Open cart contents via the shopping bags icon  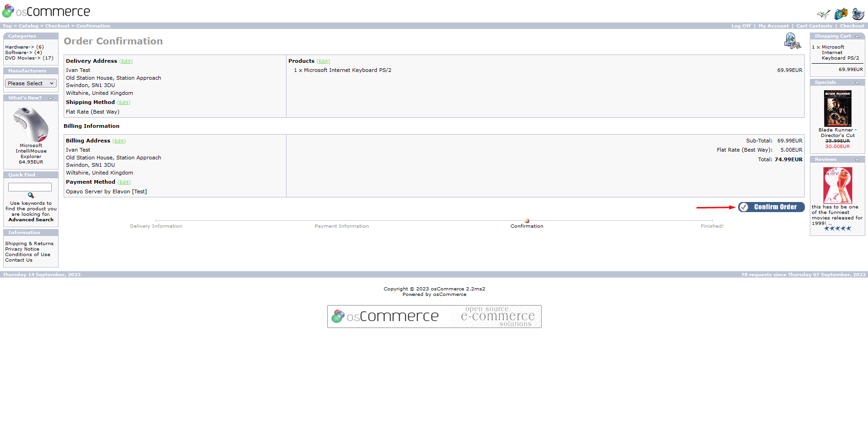point(841,14)
